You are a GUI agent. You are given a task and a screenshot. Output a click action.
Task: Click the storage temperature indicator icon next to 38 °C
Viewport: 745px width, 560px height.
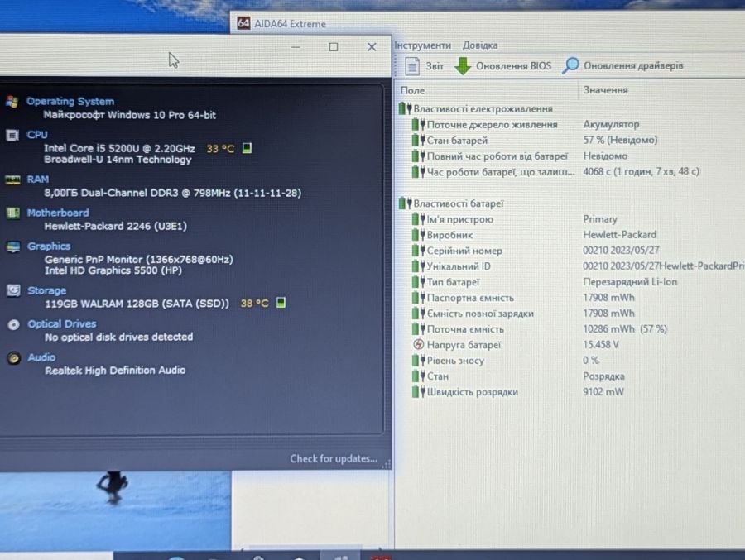(x=281, y=303)
